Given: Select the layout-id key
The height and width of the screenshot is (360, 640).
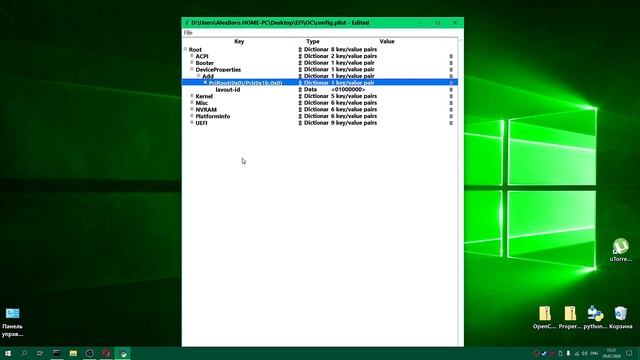Looking at the screenshot, I should 227,89.
